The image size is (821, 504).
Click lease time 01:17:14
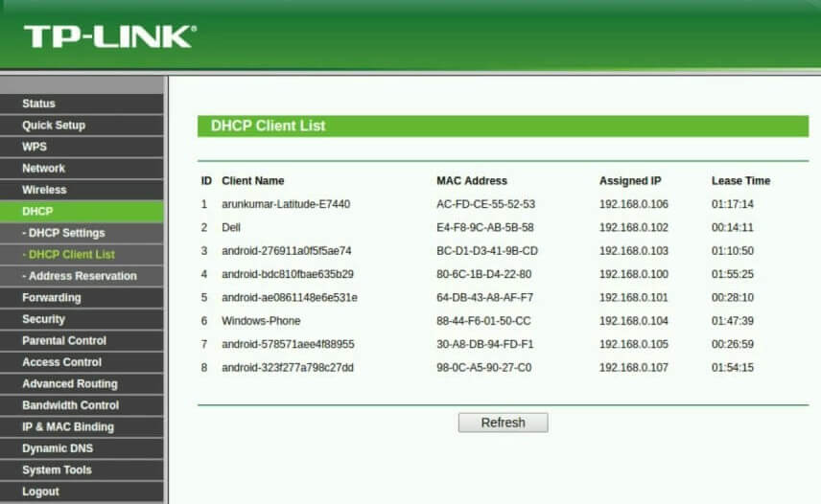click(732, 204)
